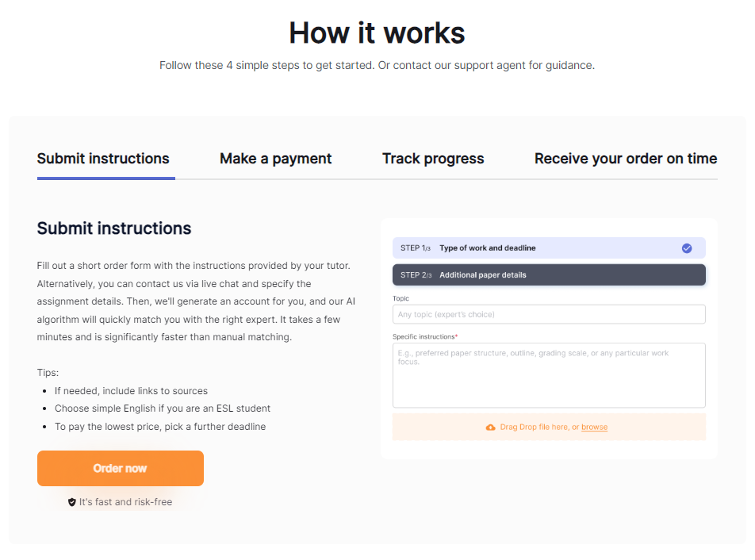
Task: Select the Receive your order on time tab
Action: point(626,159)
